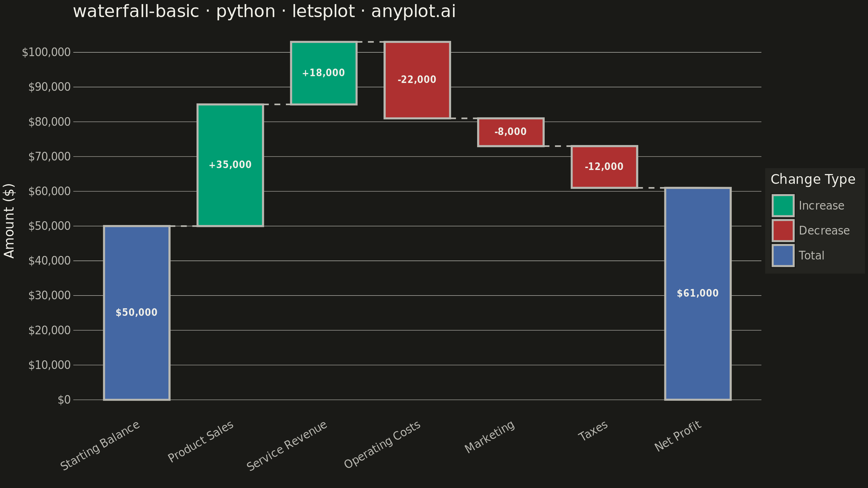Click the waterfall-basic chart title
The image size is (868, 488).
(x=264, y=11)
